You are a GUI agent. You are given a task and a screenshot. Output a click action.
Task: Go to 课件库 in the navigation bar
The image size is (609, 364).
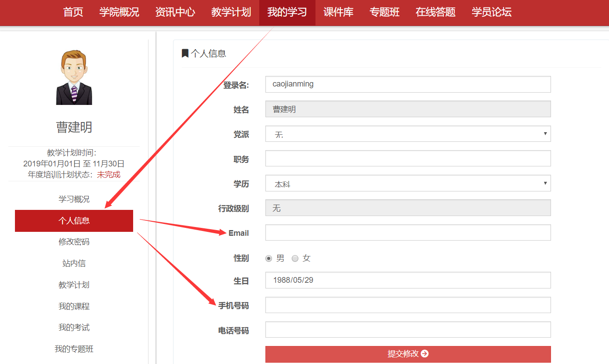pos(338,13)
